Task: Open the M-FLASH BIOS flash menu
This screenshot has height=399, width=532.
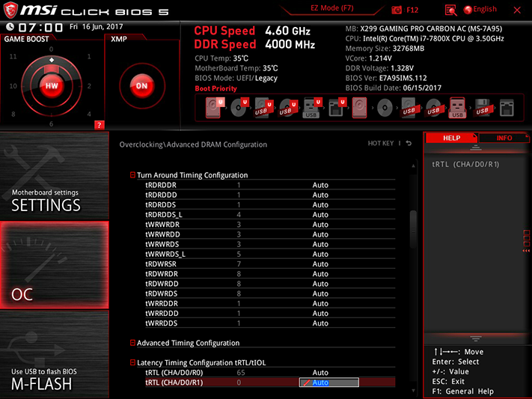Action: coord(55,354)
